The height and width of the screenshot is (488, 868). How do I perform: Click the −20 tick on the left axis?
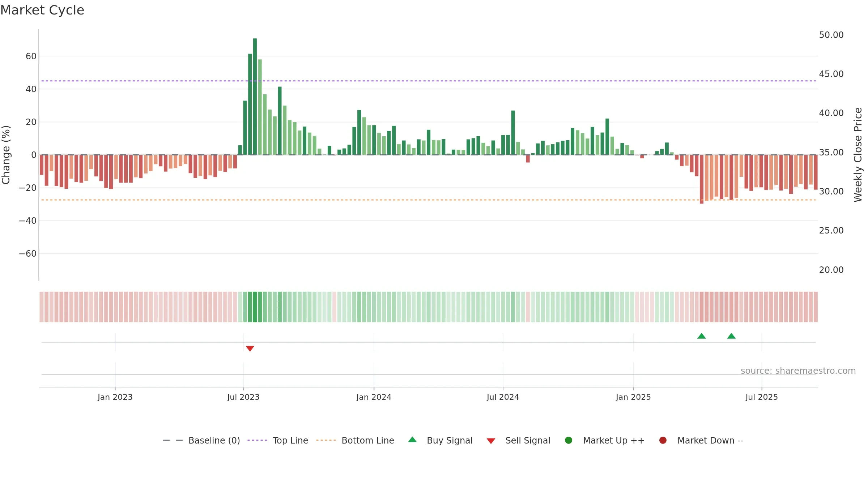click(28, 188)
